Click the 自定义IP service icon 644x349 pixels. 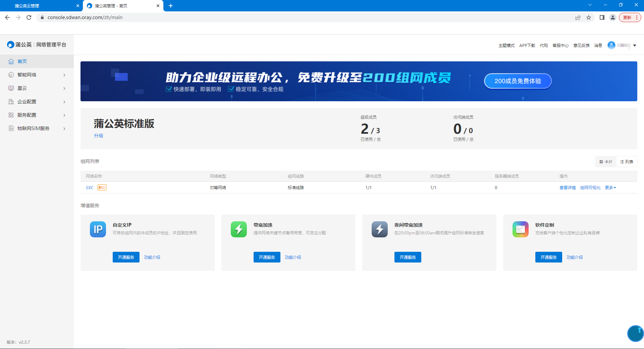point(98,229)
